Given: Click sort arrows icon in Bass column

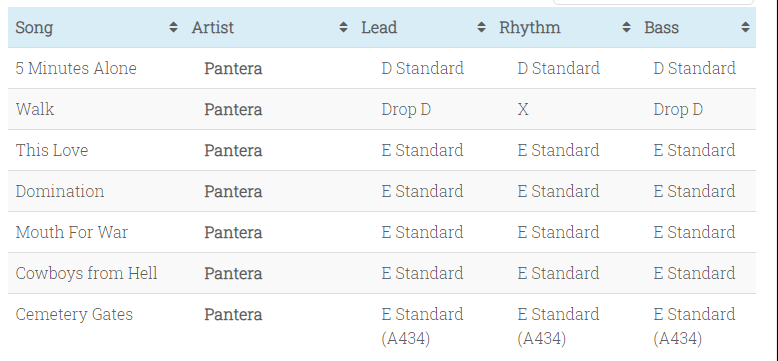Looking at the screenshot, I should click(745, 27).
